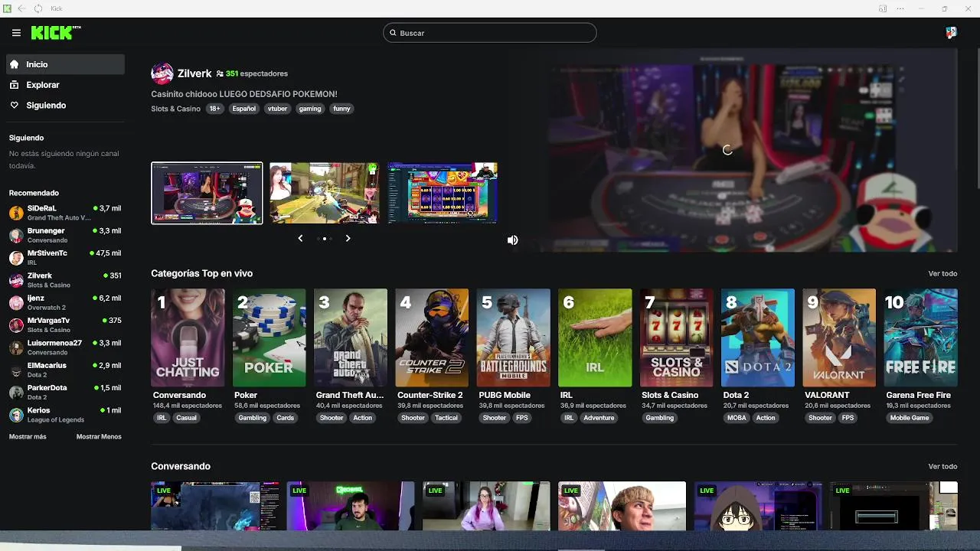Click the compass icon beside Explorar
Image resolution: width=980 pixels, height=551 pixels.
point(15,85)
